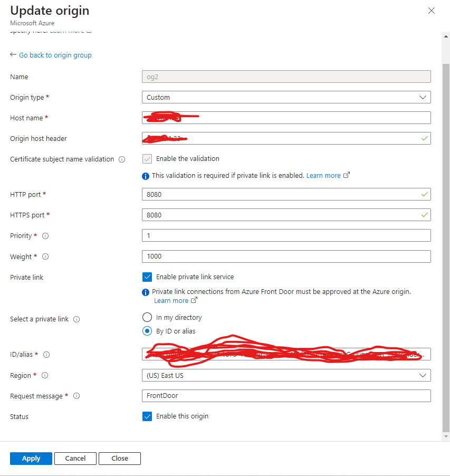Viewport: 450px width, 476px height.
Task: Click the Microsoft Azure subtitle text
Action: pos(32,23)
